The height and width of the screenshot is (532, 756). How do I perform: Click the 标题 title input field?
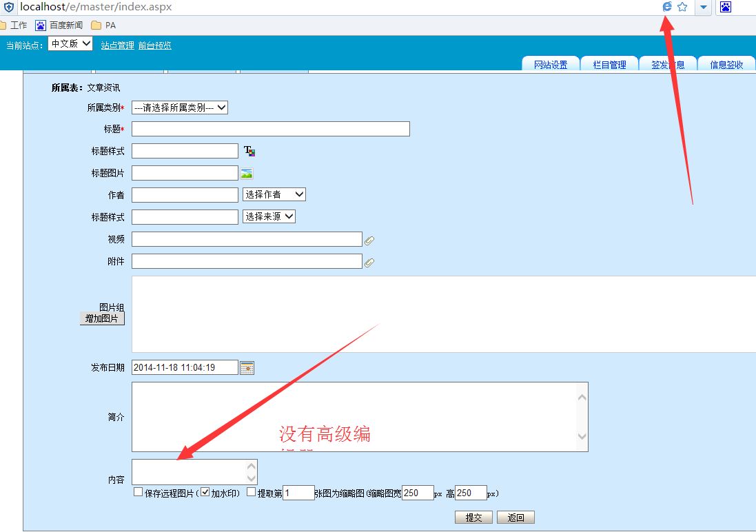click(x=270, y=129)
